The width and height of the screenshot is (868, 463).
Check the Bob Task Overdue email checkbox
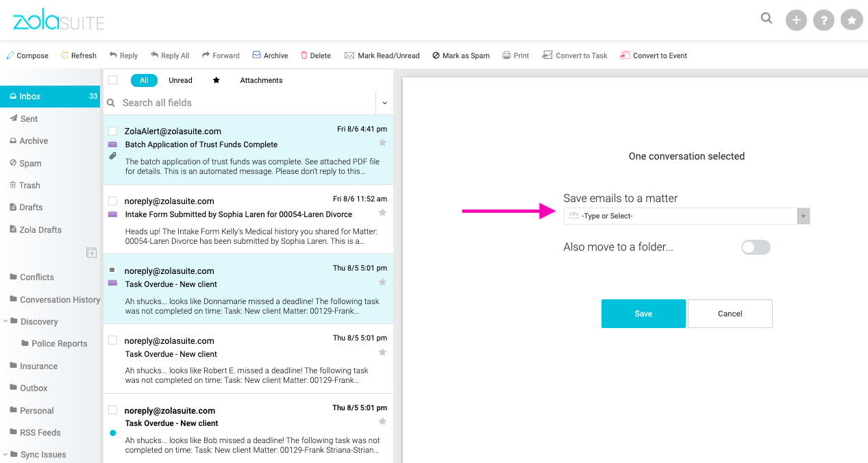click(x=112, y=410)
